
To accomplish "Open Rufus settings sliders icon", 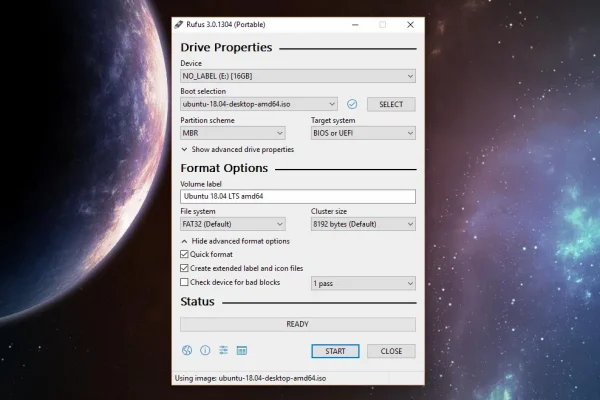I will (x=224, y=351).
